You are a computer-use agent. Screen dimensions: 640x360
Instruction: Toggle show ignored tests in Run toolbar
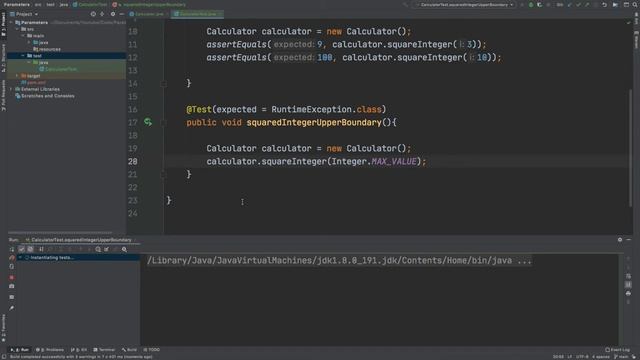pyautogui.click(x=31, y=249)
